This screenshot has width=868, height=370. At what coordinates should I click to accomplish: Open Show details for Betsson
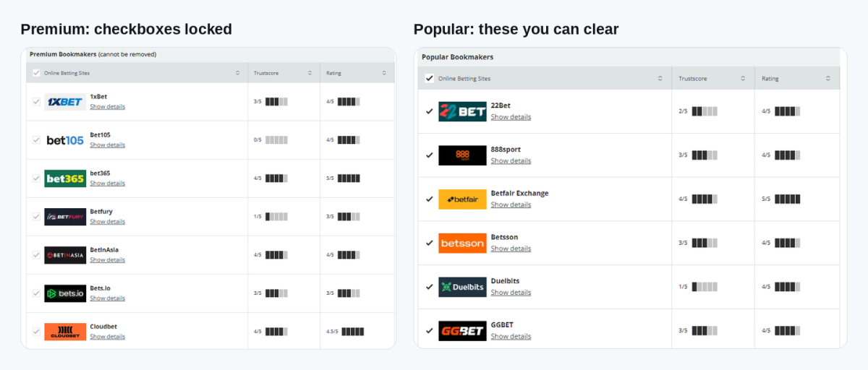click(x=511, y=249)
